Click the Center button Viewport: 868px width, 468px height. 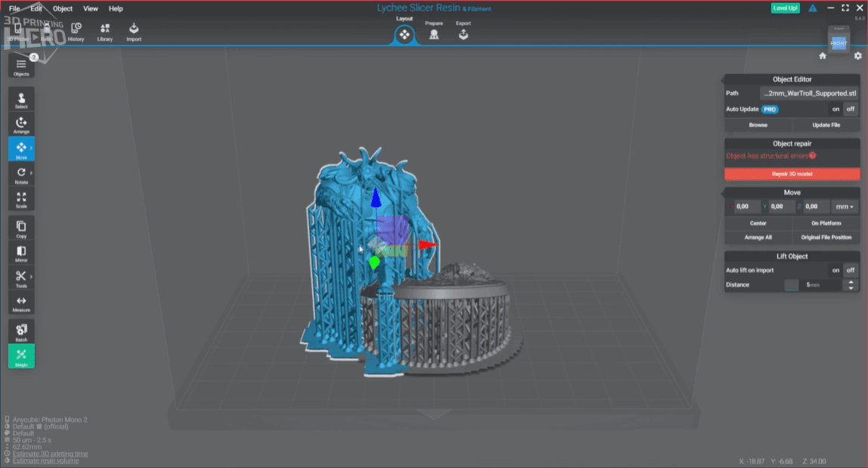758,223
